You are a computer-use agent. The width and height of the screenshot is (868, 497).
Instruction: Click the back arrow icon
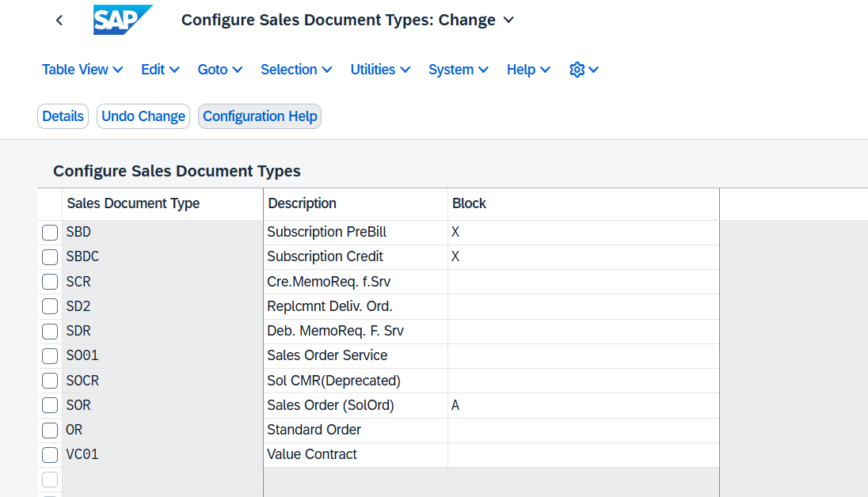pos(59,21)
